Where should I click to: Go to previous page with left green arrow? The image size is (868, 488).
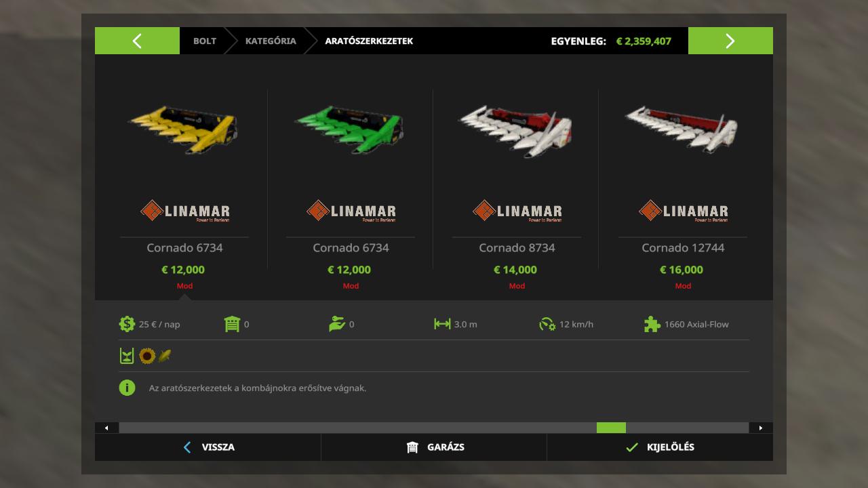[x=137, y=41]
